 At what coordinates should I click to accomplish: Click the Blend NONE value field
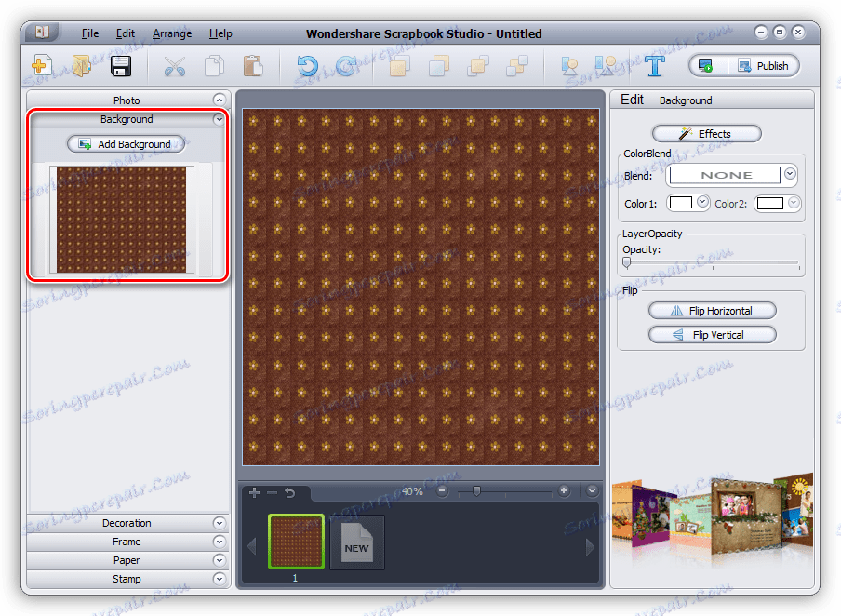pyautogui.click(x=725, y=175)
